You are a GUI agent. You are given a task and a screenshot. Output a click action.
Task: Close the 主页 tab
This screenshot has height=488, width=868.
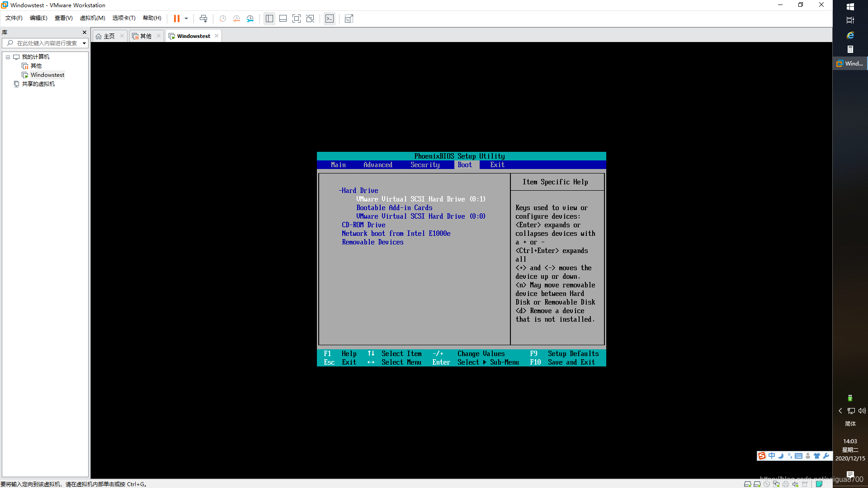point(122,36)
